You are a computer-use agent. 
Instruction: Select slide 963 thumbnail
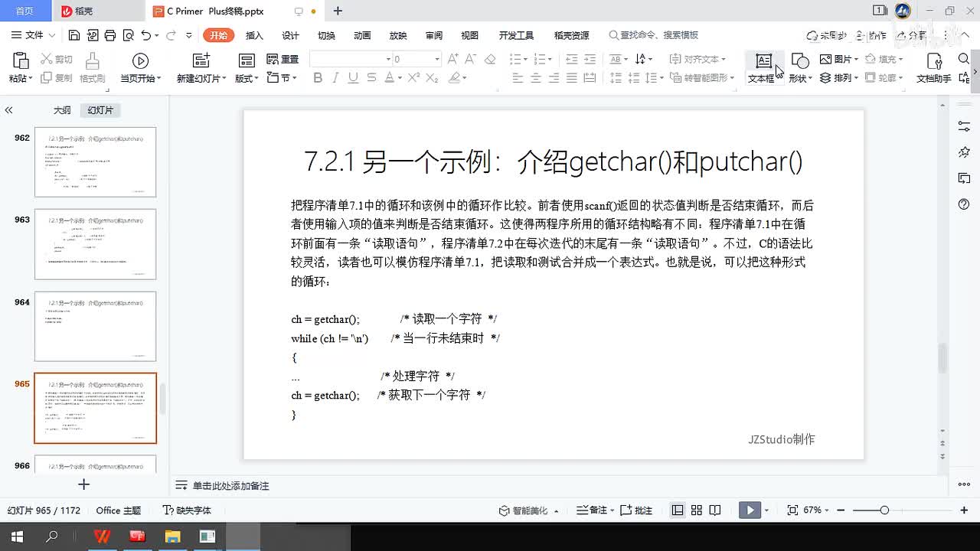pos(95,244)
